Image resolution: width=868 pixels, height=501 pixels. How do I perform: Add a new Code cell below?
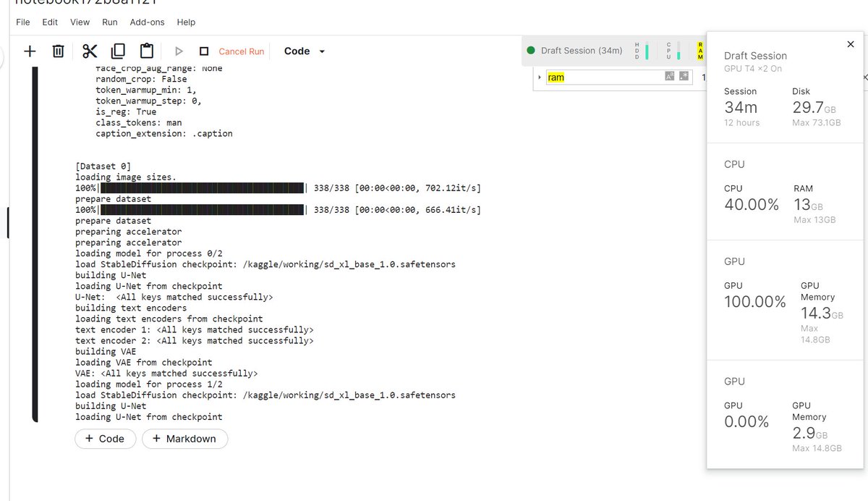pos(105,439)
